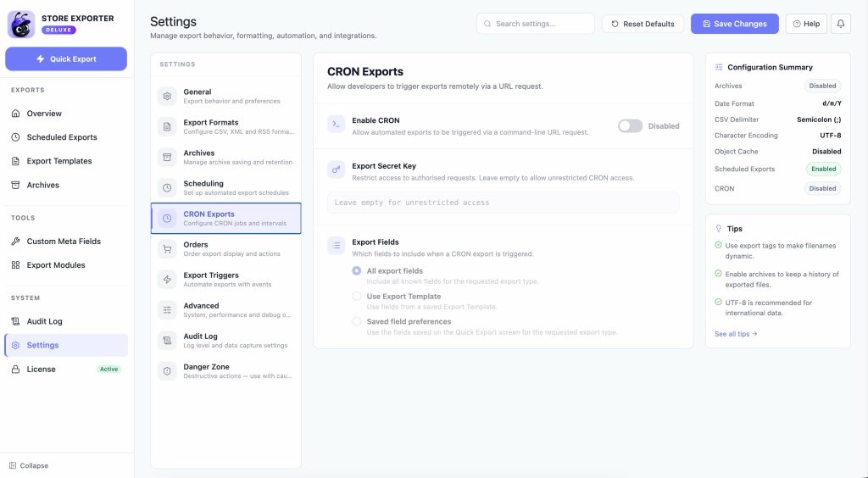Switch to the Scheduling settings tab
Screen dimensions: 868x478
point(225,187)
